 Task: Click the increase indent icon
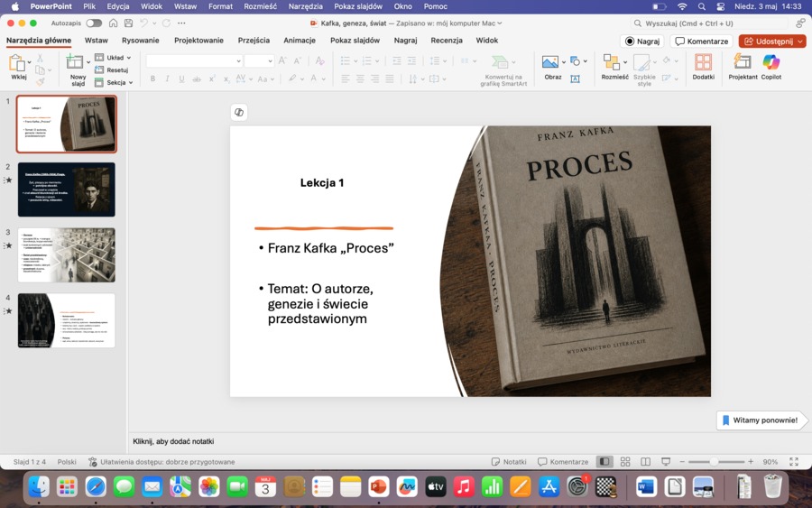point(411,60)
